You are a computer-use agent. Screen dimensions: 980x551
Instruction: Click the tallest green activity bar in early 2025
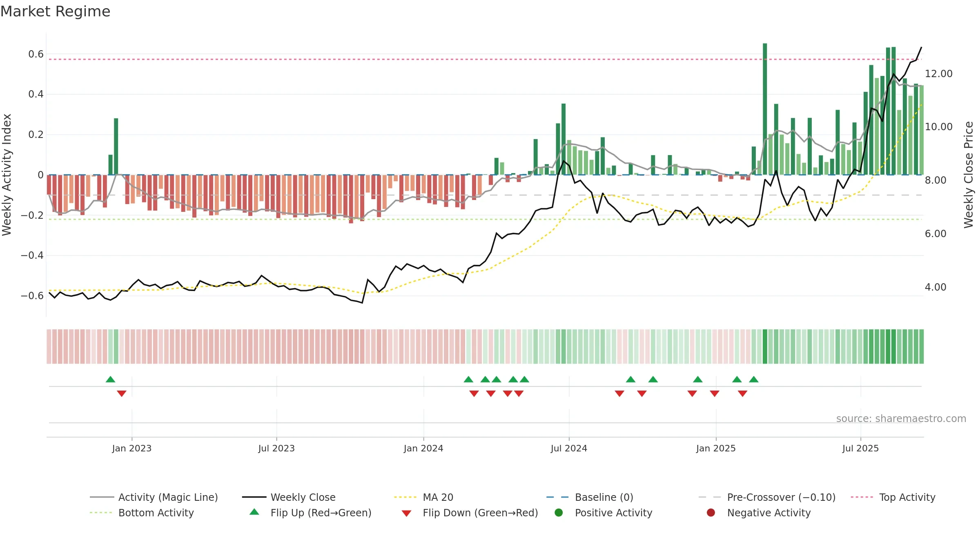tap(765, 109)
